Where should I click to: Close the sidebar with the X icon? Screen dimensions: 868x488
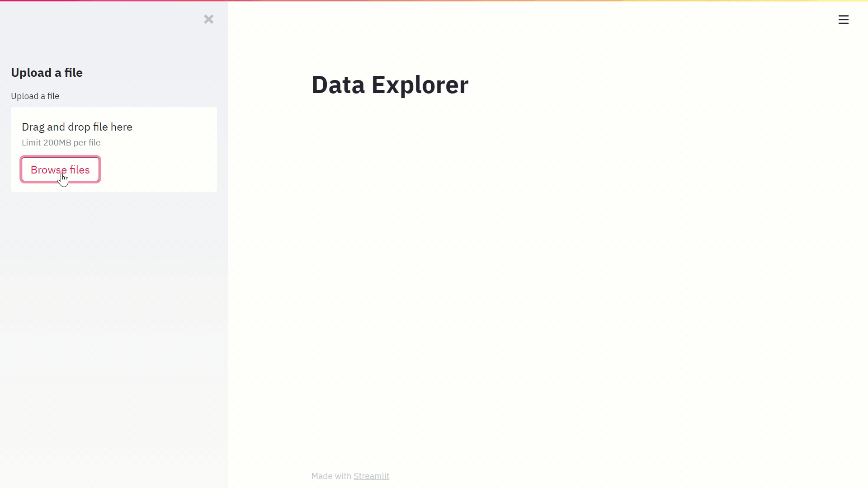coord(208,19)
